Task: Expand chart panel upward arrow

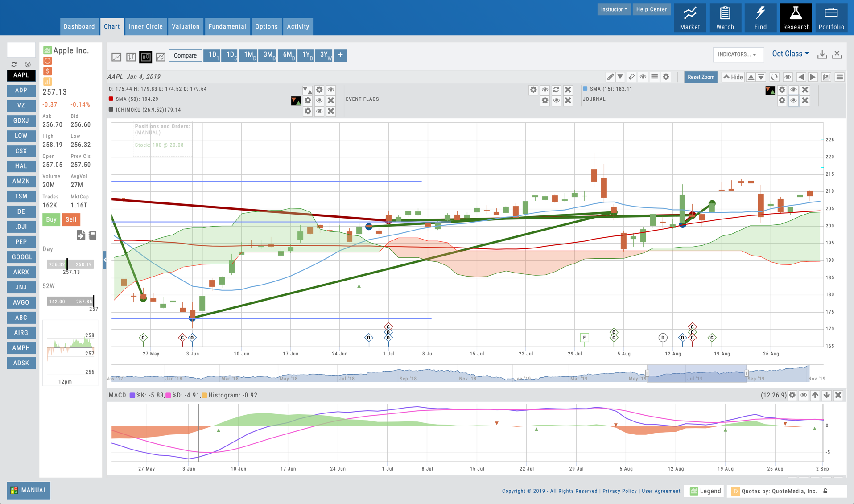Action: tap(751, 77)
